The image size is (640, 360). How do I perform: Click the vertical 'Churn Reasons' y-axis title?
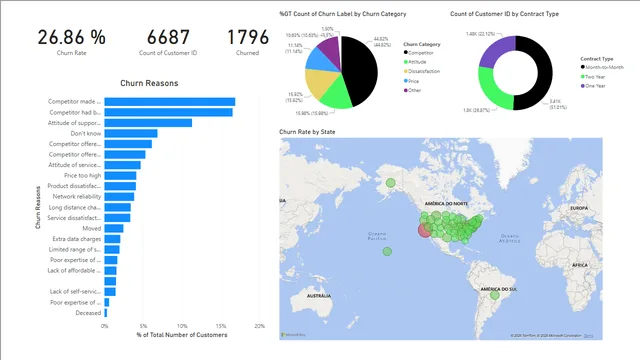tap(38, 207)
